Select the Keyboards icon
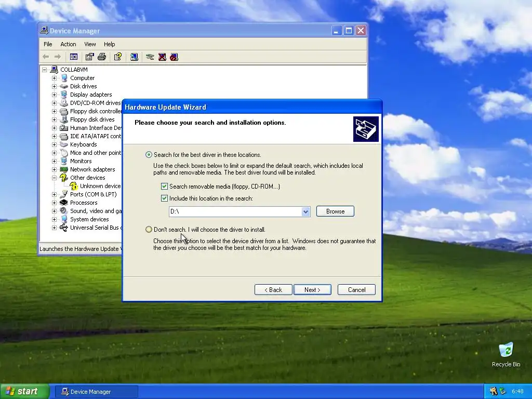 (64, 144)
